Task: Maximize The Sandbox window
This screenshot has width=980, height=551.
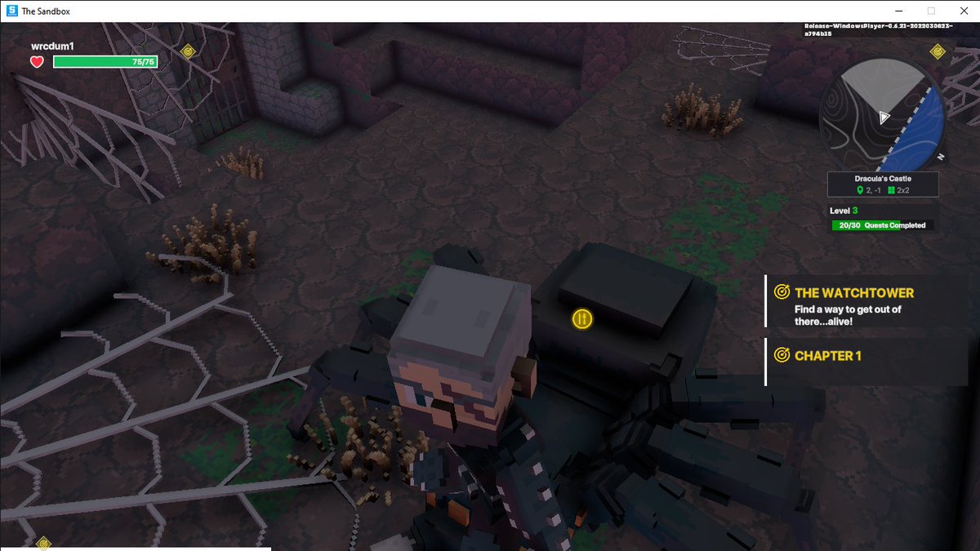Action: [x=931, y=11]
